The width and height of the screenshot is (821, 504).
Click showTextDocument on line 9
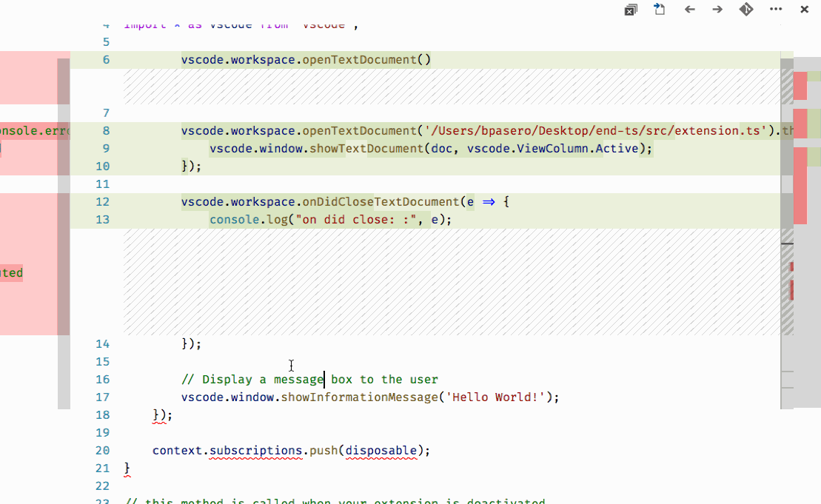[x=366, y=149]
